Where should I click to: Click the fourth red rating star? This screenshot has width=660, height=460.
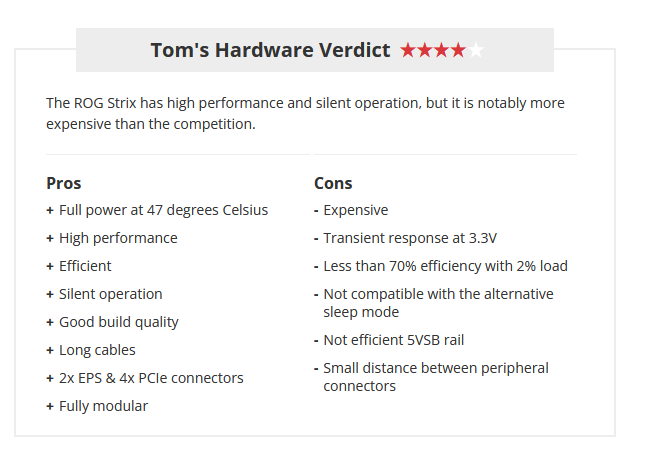(458, 50)
